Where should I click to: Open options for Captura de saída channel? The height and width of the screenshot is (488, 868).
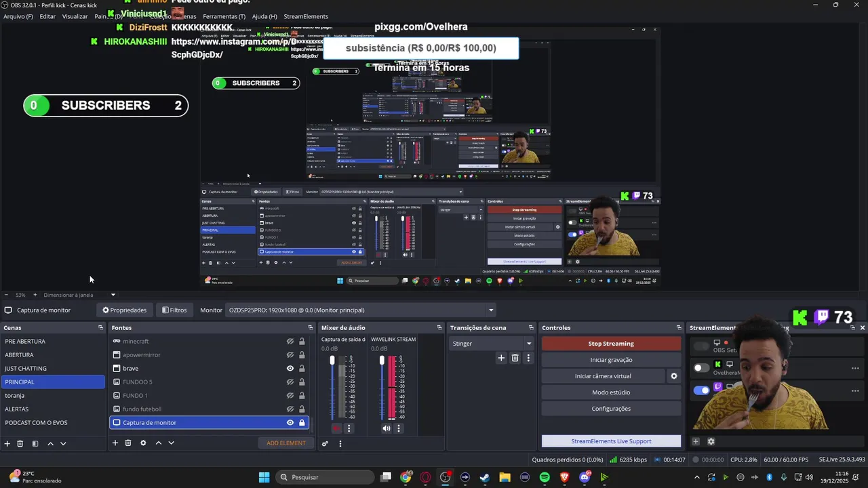click(349, 428)
